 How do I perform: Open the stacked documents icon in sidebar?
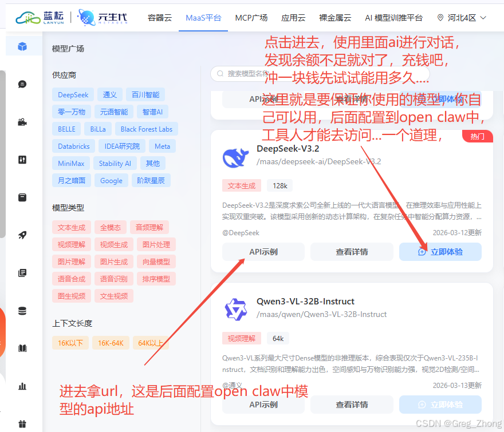point(22,273)
